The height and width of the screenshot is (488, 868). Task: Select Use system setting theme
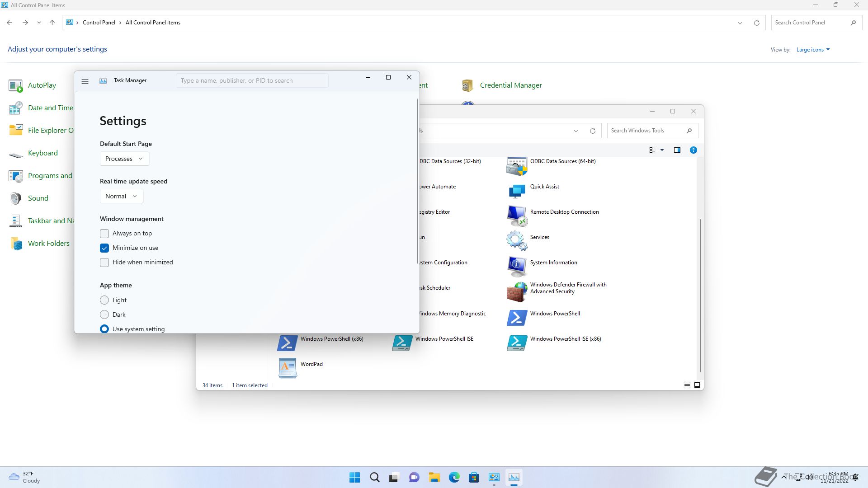[x=104, y=329]
